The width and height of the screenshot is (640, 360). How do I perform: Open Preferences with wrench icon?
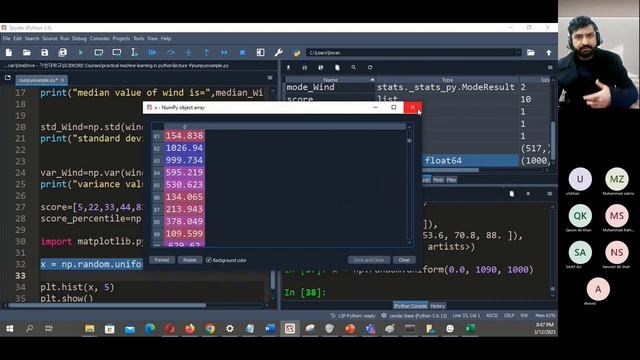click(x=278, y=53)
